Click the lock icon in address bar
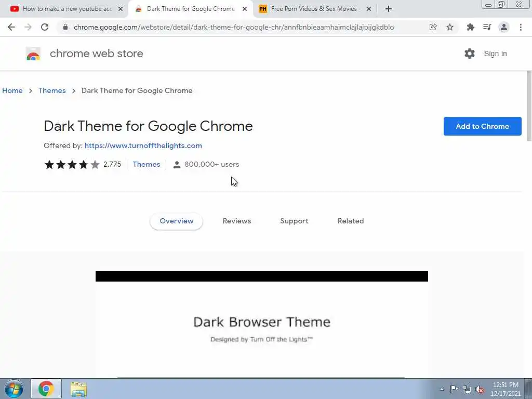532x399 pixels. 65,27
